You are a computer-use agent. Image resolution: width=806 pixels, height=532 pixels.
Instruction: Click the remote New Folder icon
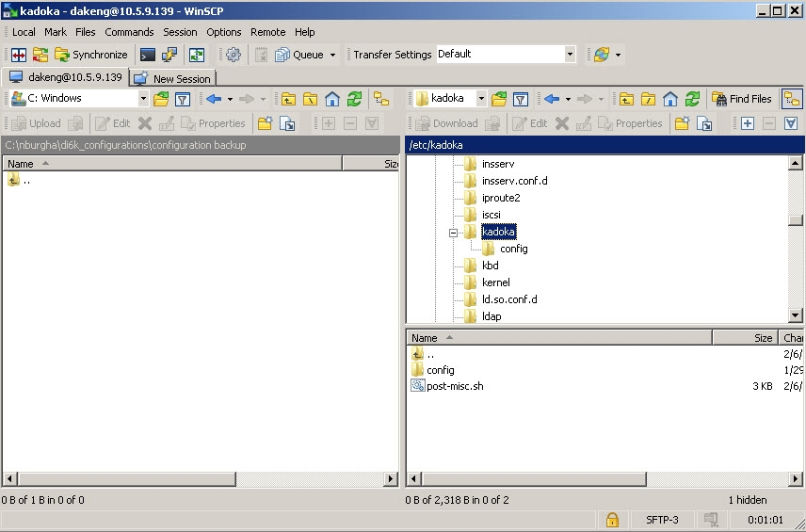click(682, 123)
